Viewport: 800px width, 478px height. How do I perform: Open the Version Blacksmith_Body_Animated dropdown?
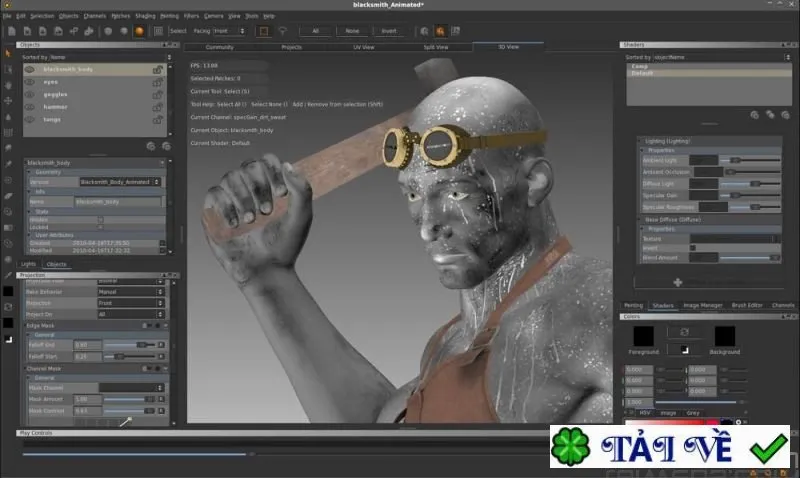point(120,182)
